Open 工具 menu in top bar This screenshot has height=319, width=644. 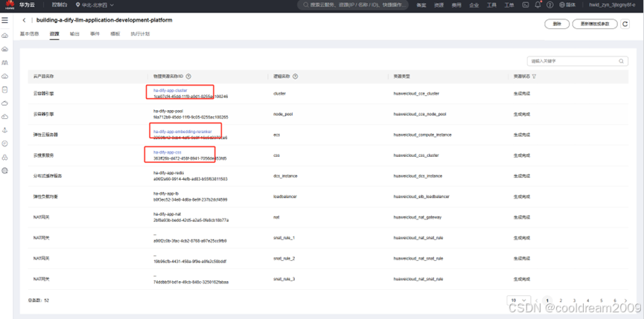(491, 5)
